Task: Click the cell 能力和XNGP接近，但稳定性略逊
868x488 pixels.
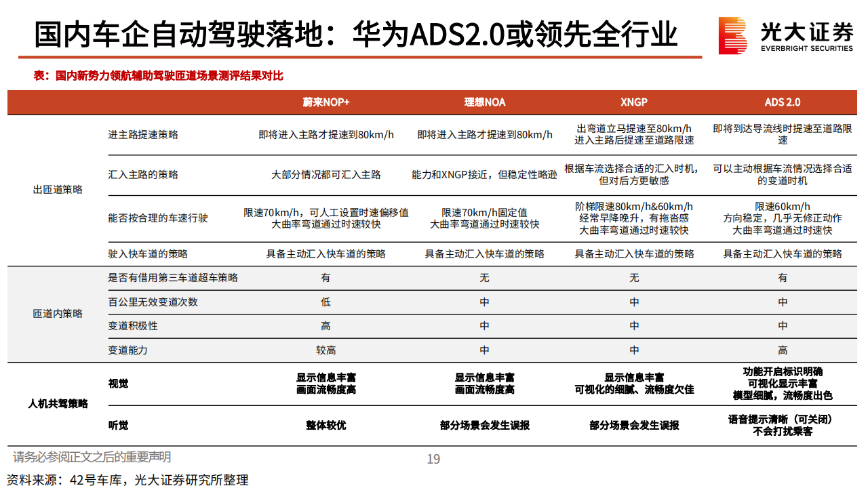Action: (484, 175)
